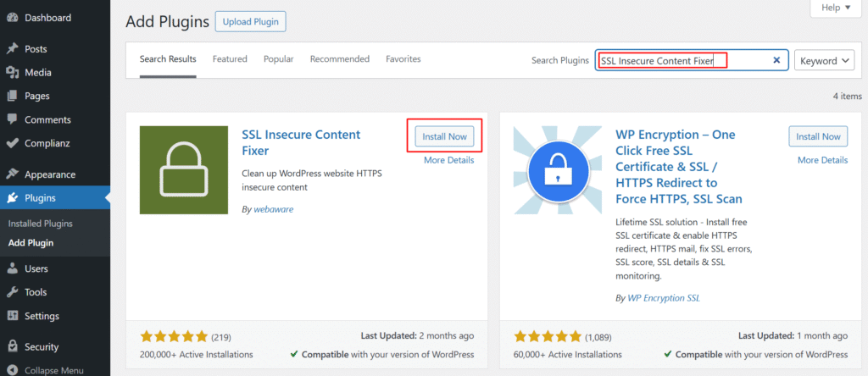868x376 pixels.
Task: Switch to the Popular tab
Action: point(278,59)
